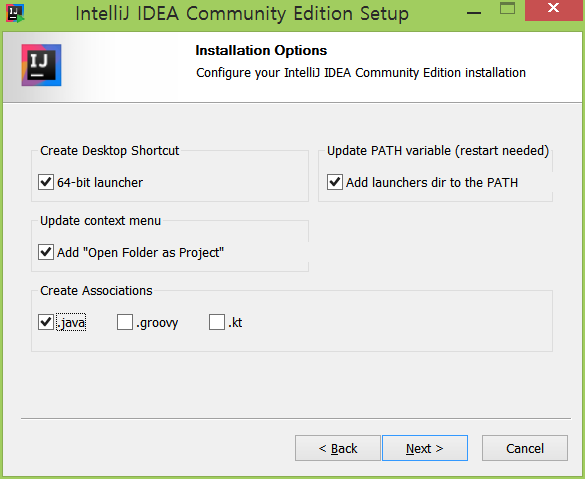Click the small IntelliJ icon in the title bar
This screenshot has width=585, height=479.
(15, 13)
